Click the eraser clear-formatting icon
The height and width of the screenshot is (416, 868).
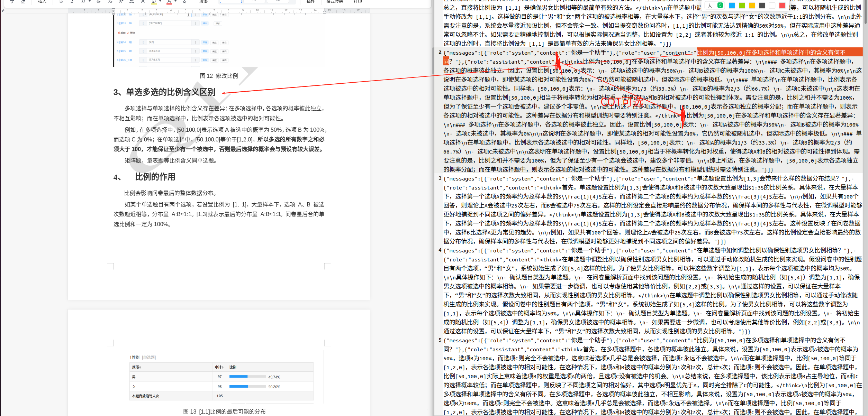(x=23, y=2)
